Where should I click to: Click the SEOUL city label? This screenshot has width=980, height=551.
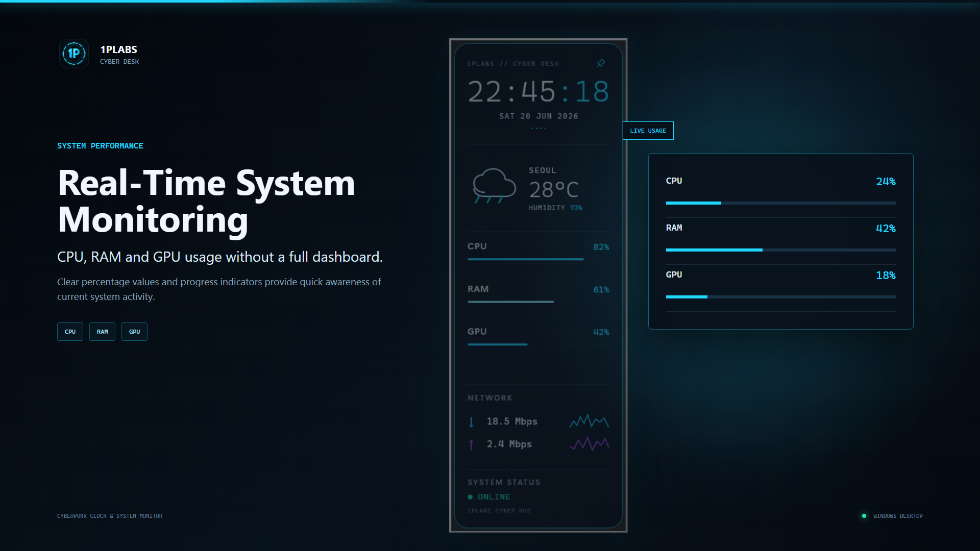tap(543, 170)
